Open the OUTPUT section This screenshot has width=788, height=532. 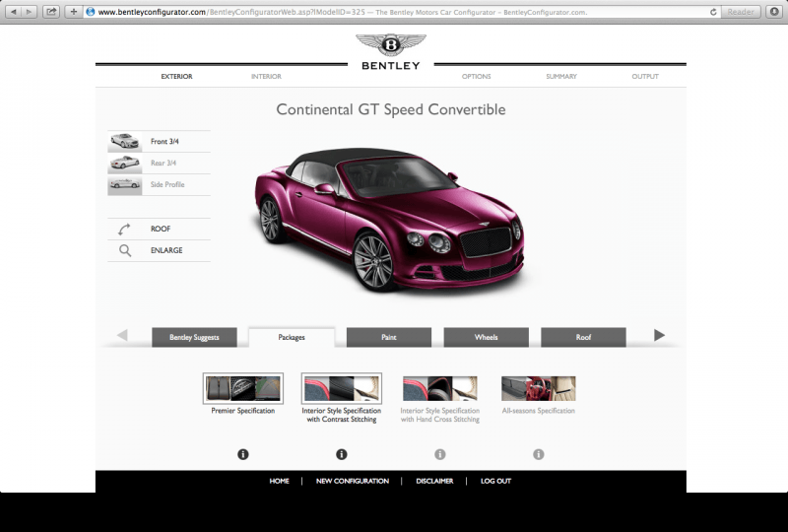pos(645,77)
